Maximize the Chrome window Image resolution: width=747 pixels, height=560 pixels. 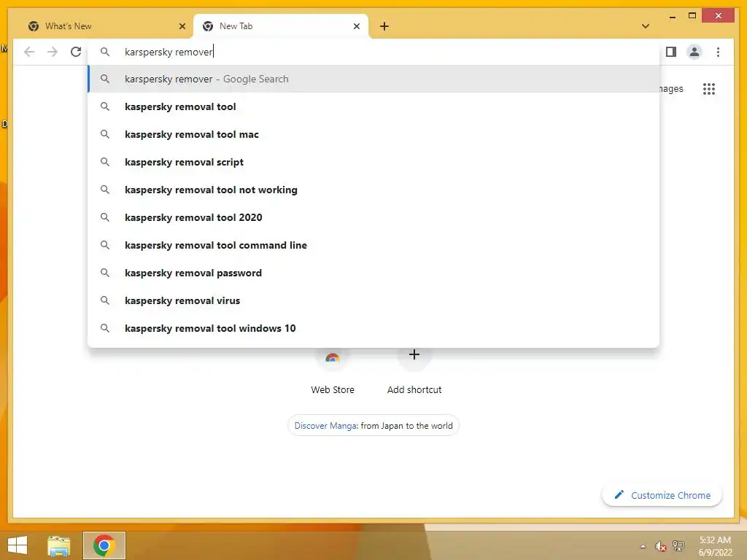pyautogui.click(x=692, y=16)
